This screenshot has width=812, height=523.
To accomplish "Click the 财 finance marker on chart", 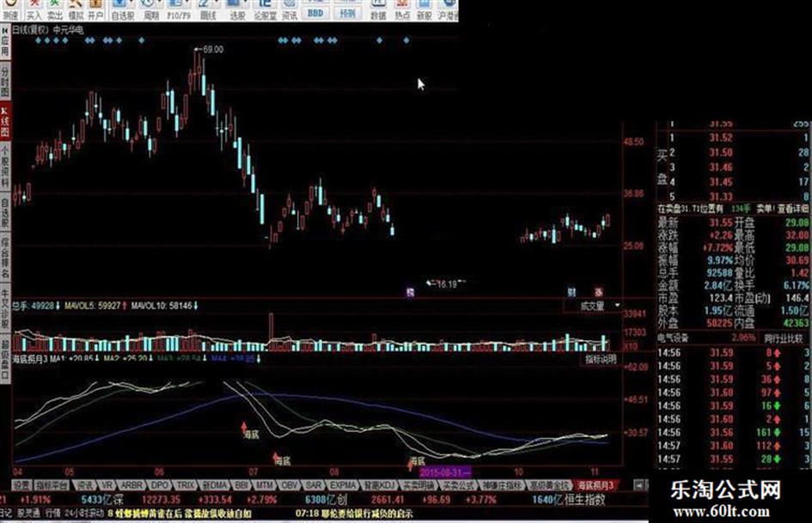I will point(571,292).
